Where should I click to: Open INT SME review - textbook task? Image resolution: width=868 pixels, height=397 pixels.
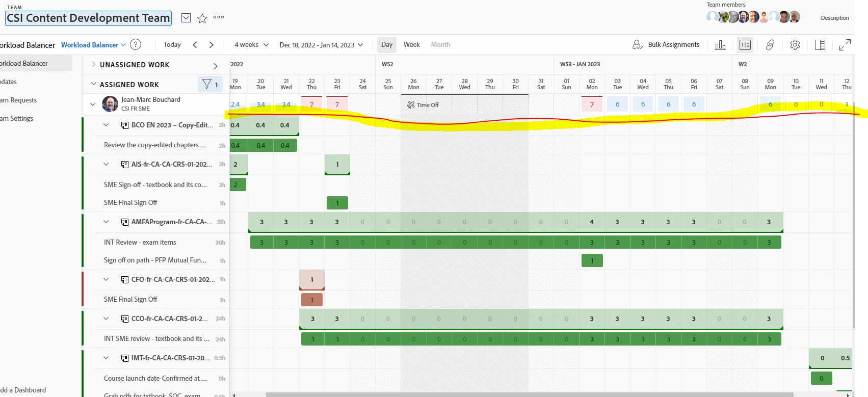(156, 338)
